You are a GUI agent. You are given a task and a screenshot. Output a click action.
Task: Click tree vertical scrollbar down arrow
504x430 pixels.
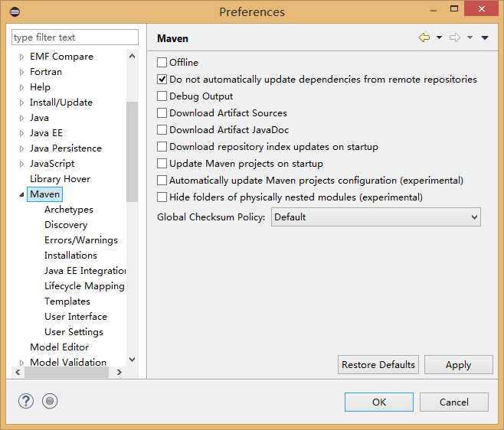tap(132, 360)
